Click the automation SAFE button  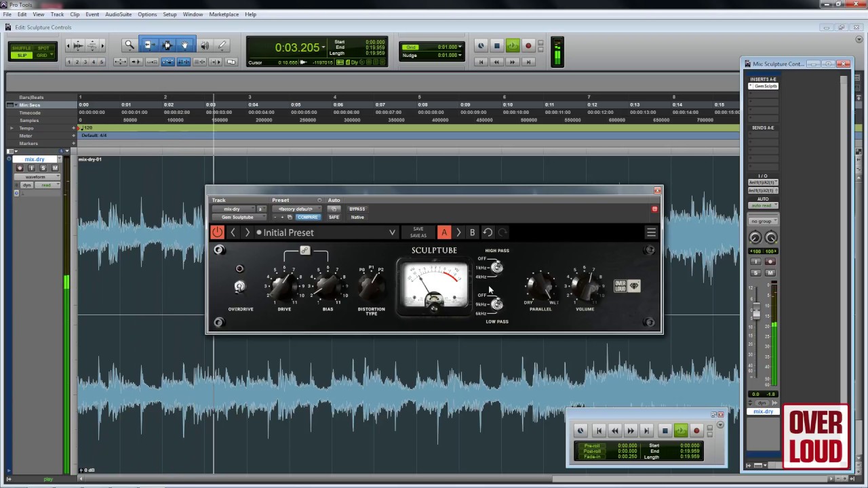click(x=334, y=217)
